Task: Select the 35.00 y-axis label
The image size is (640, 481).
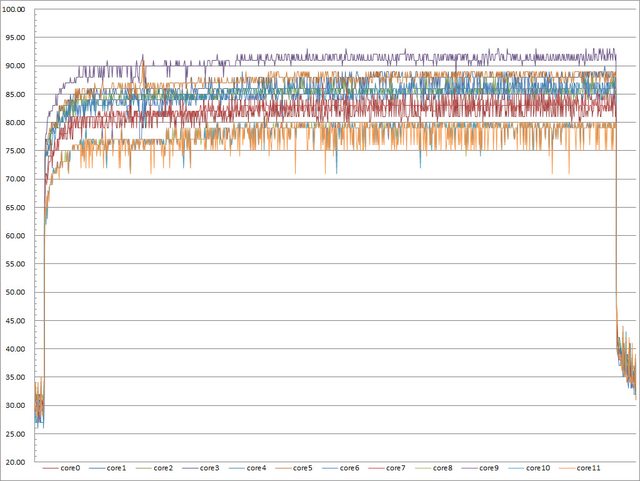Action: [x=17, y=378]
